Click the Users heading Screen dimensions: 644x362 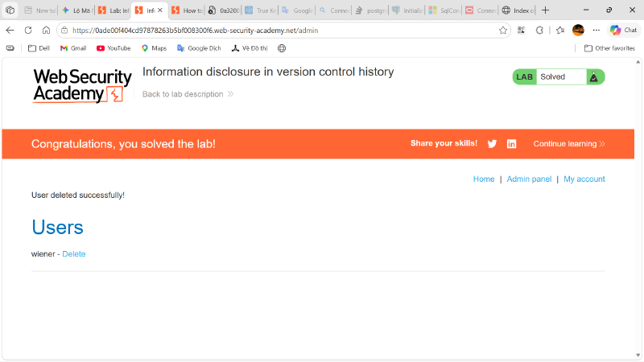[x=57, y=227]
